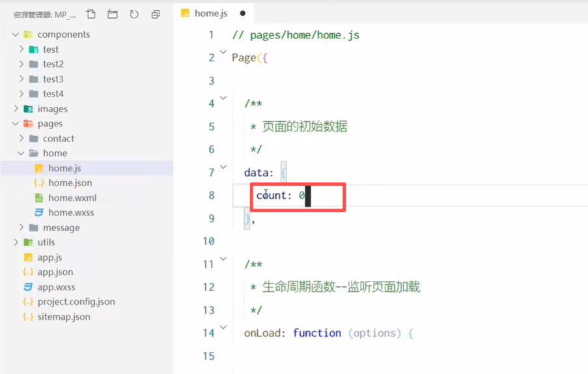Click the 资源管理器 panel title
This screenshot has height=374, width=588.
pos(44,14)
